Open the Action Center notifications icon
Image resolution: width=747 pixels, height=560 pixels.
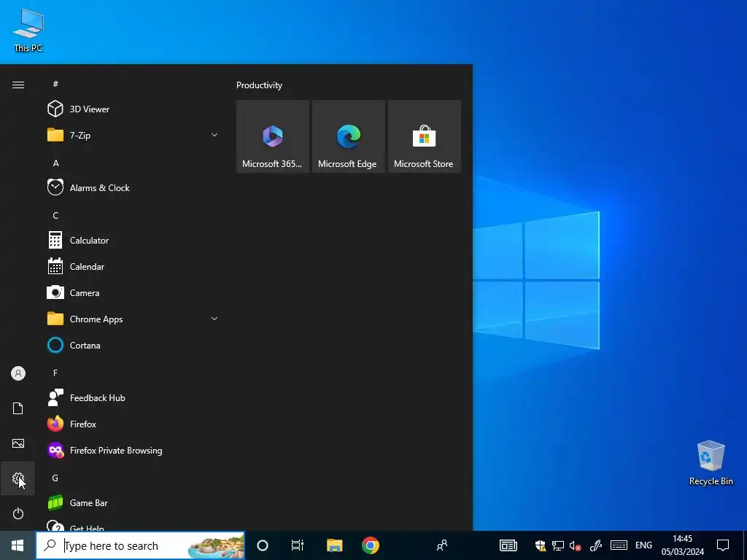pos(723,545)
